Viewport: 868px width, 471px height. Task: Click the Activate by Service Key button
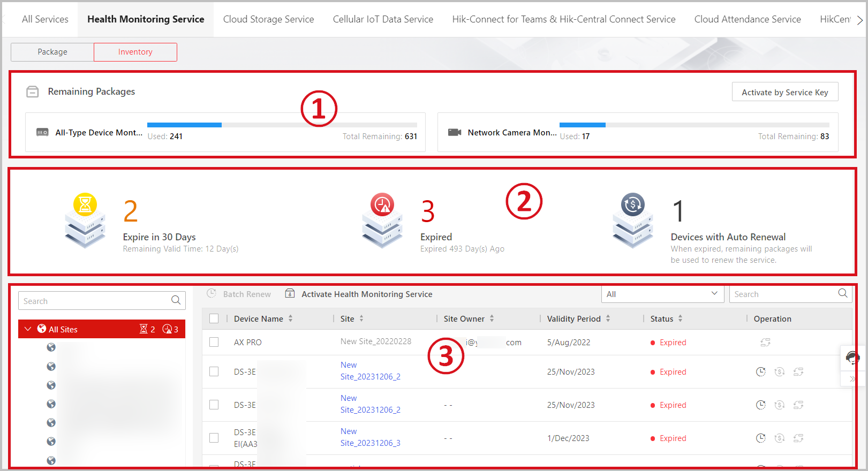(785, 92)
